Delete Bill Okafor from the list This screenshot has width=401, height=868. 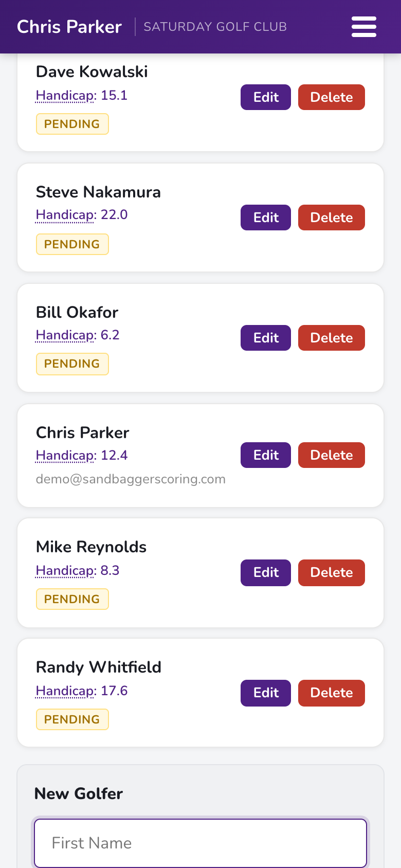coord(332,338)
